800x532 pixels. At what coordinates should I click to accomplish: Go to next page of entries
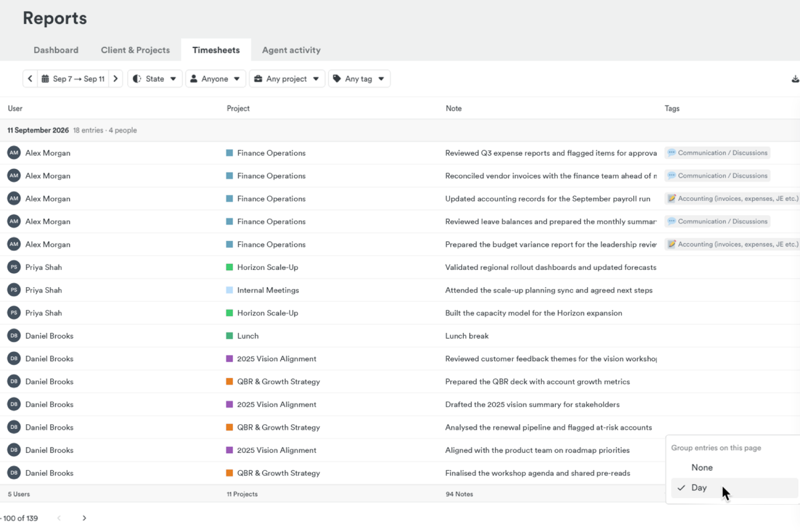coord(84,518)
